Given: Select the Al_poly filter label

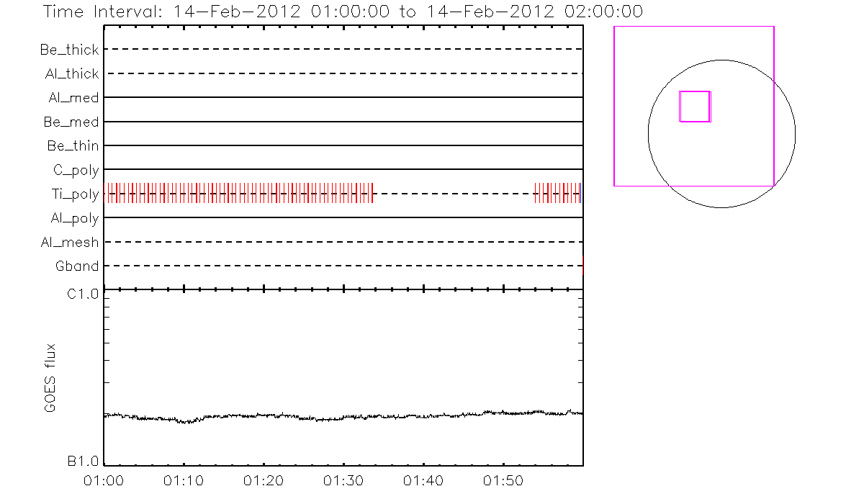Looking at the screenshot, I should click(x=74, y=218).
